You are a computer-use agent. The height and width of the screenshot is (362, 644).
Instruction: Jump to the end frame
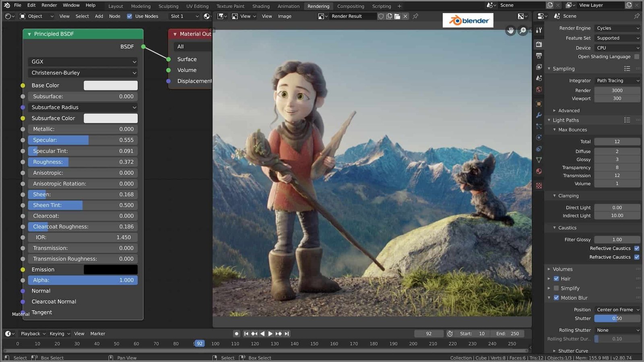pyautogui.click(x=287, y=333)
